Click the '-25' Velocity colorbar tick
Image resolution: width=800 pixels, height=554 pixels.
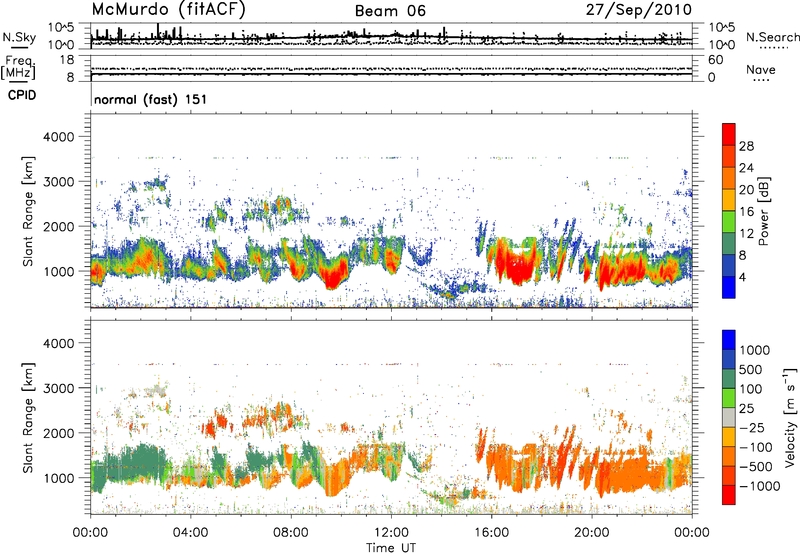pyautogui.click(x=752, y=427)
